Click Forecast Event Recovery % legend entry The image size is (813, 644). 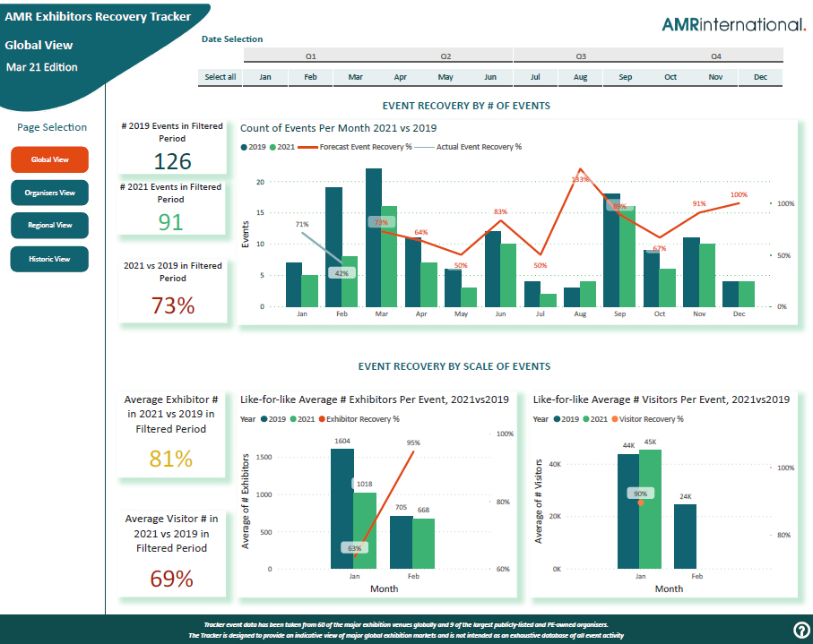pos(355,147)
